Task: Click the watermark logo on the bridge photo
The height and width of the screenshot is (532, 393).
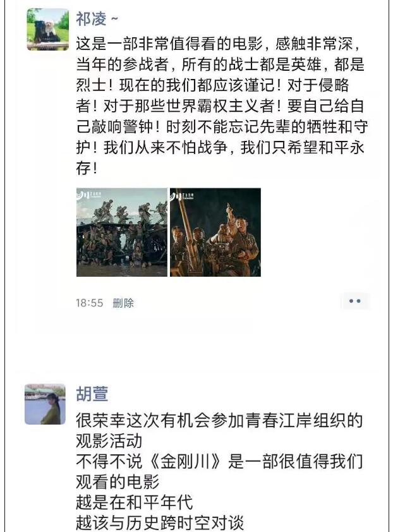Action: coord(88,195)
